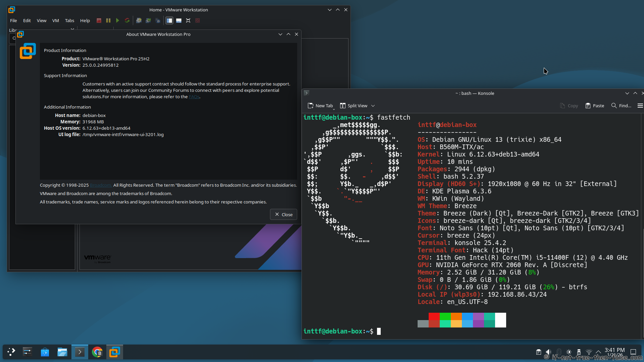Click the Show Desktop button in panel

633,352
